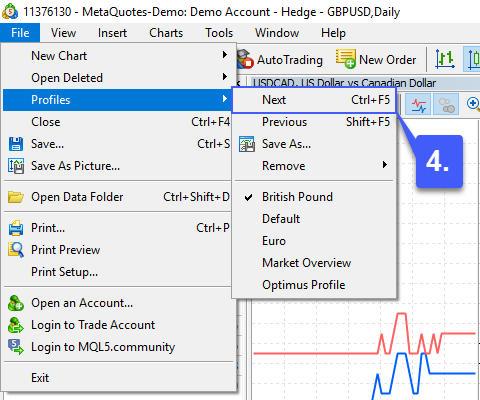Click the Save floppy disk icon
480x400 pixels.
(x=15, y=144)
